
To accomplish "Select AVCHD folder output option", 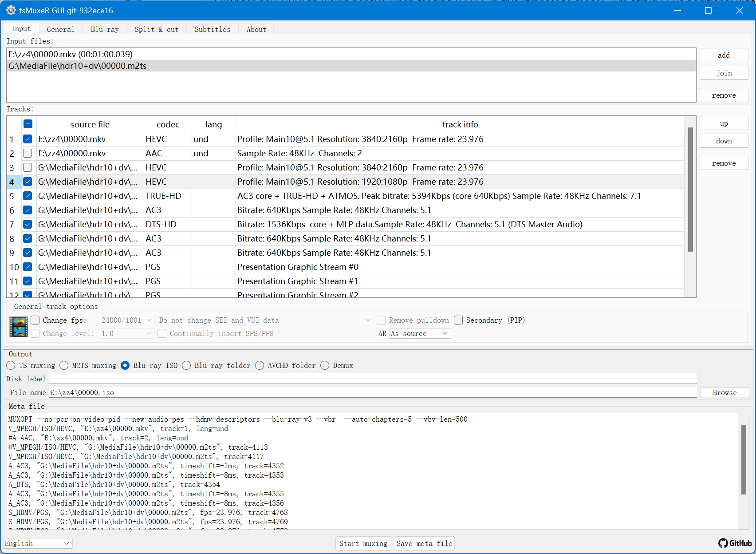I will [x=260, y=365].
